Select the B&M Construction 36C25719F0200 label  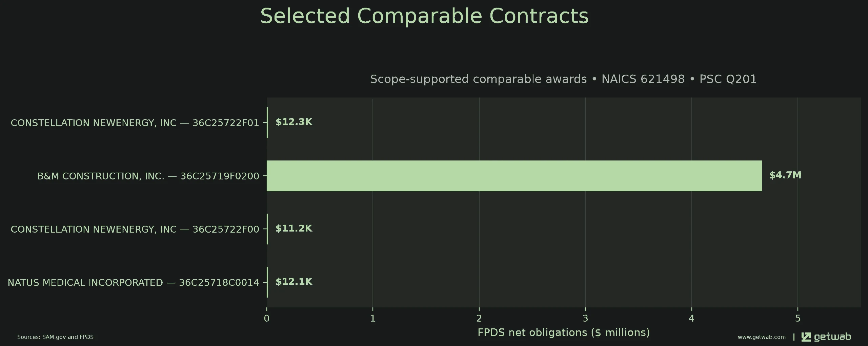tap(148, 176)
